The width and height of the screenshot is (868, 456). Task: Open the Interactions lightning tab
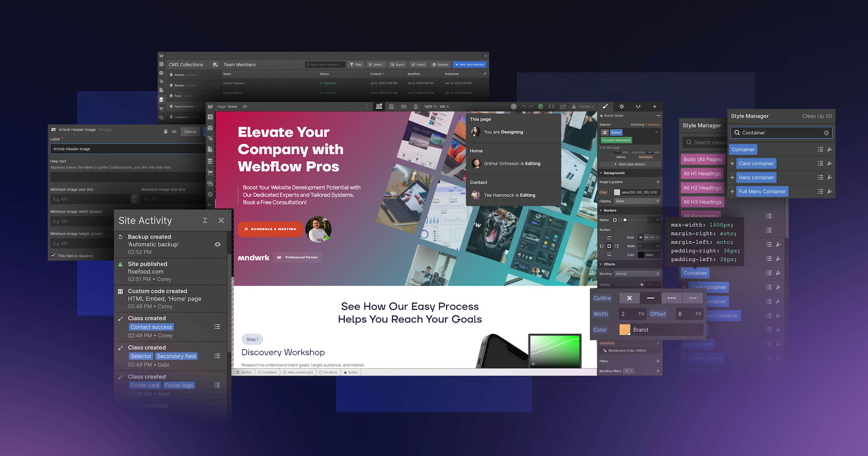click(x=654, y=107)
